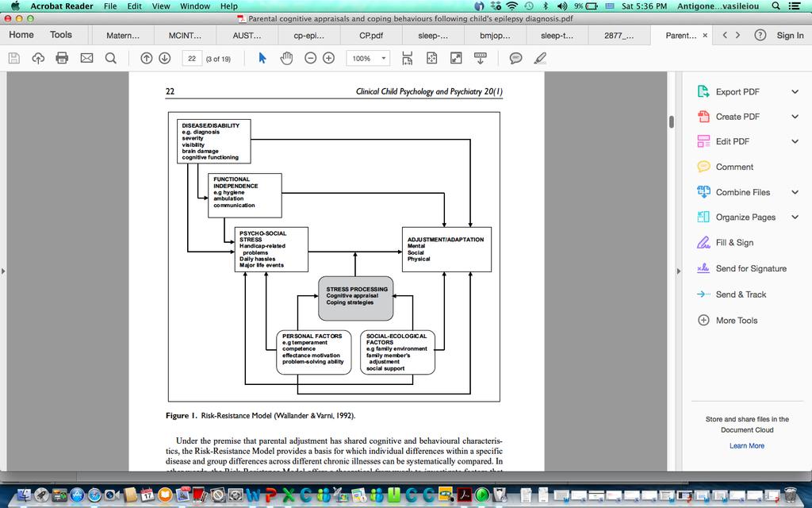Click the upload to cloud icon
Image resolution: width=812 pixels, height=508 pixels.
(38, 58)
